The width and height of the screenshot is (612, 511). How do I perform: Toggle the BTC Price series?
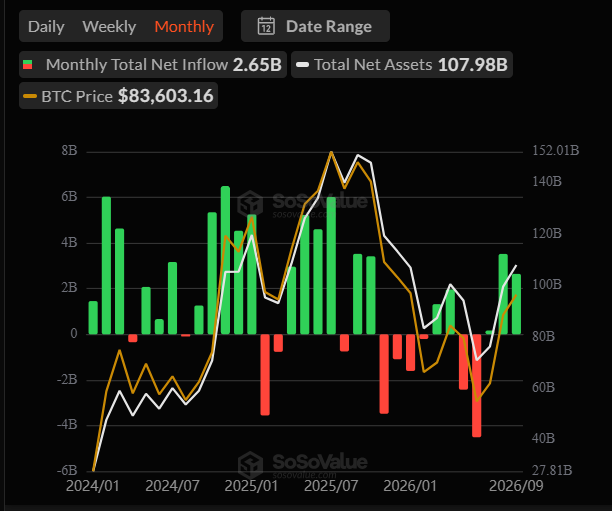tap(118, 96)
